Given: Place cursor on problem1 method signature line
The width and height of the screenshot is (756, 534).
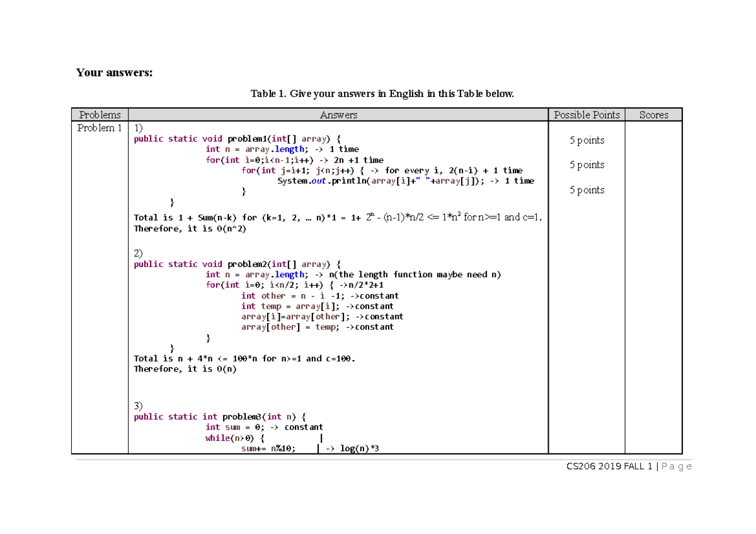Looking at the screenshot, I should tap(237, 139).
